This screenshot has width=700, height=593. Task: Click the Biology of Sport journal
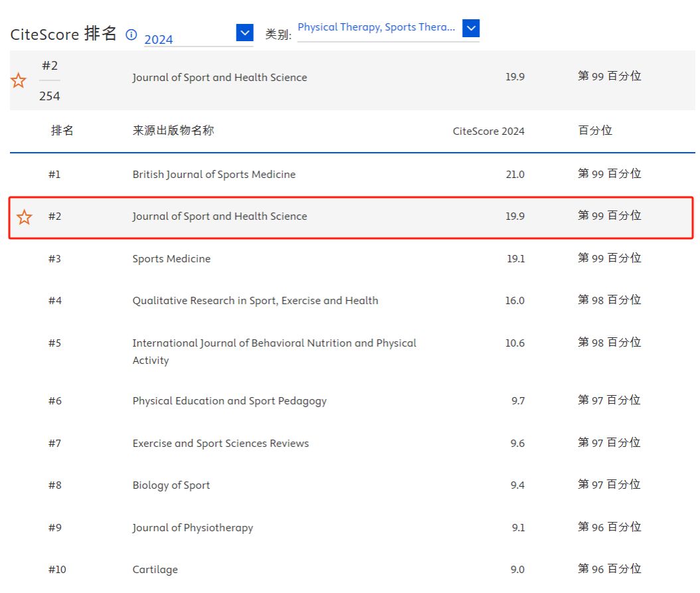coord(171,485)
